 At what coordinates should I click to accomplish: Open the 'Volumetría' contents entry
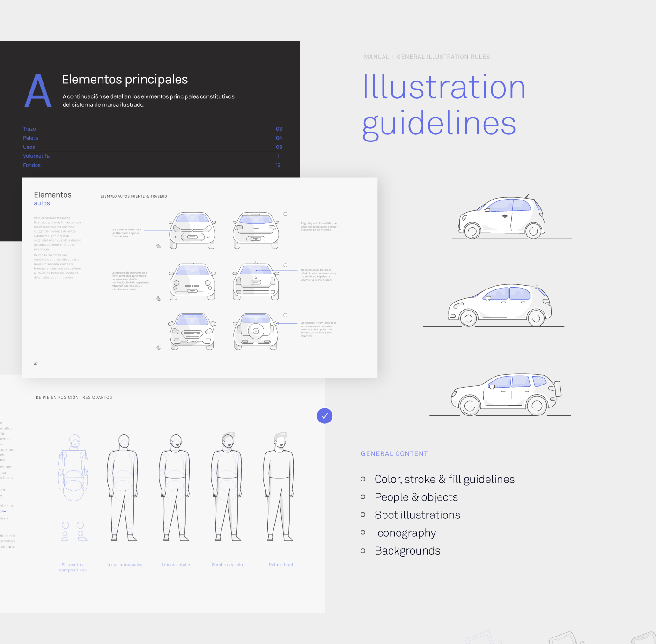pos(36,156)
